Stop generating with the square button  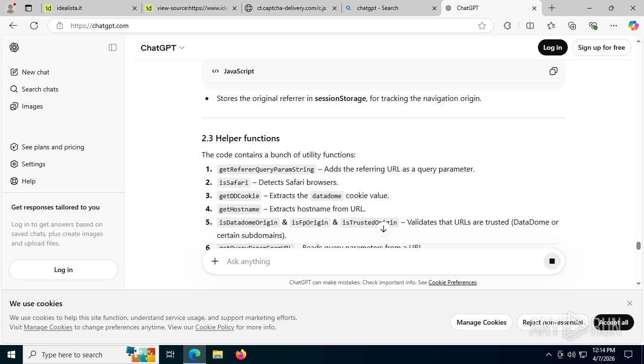pyautogui.click(x=552, y=261)
